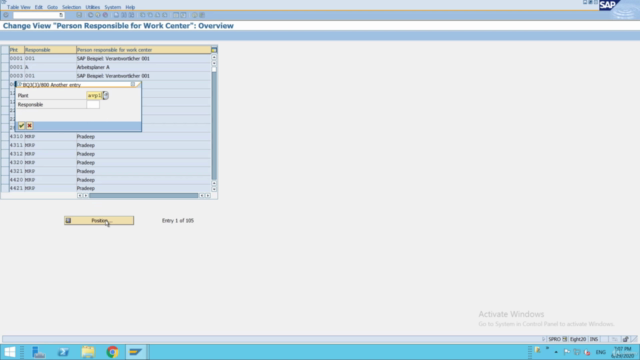Click the Responsible column header

point(50,50)
